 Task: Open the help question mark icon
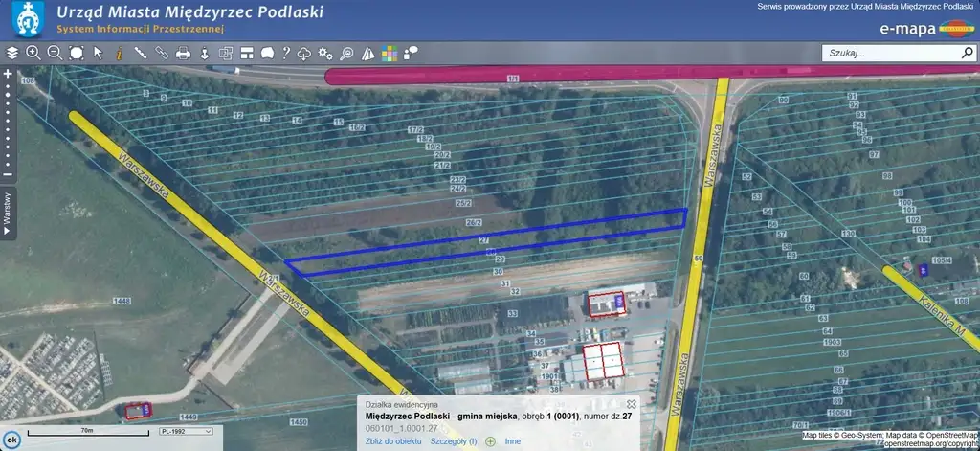[285, 54]
